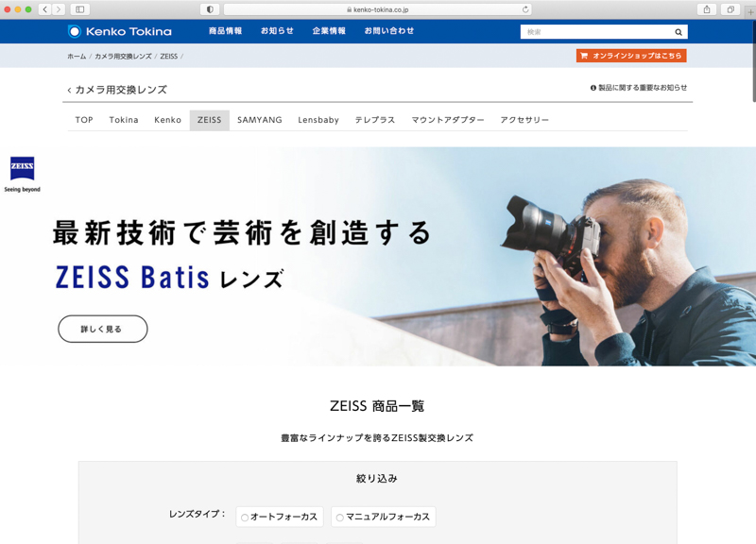The width and height of the screenshot is (756, 544).
Task: Switch to the Lensbaby tab
Action: pos(318,120)
